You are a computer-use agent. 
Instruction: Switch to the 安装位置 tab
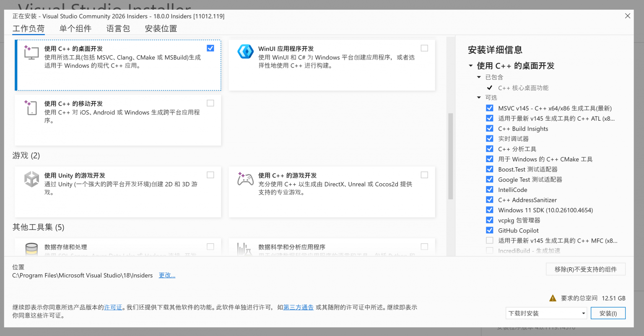tap(161, 28)
